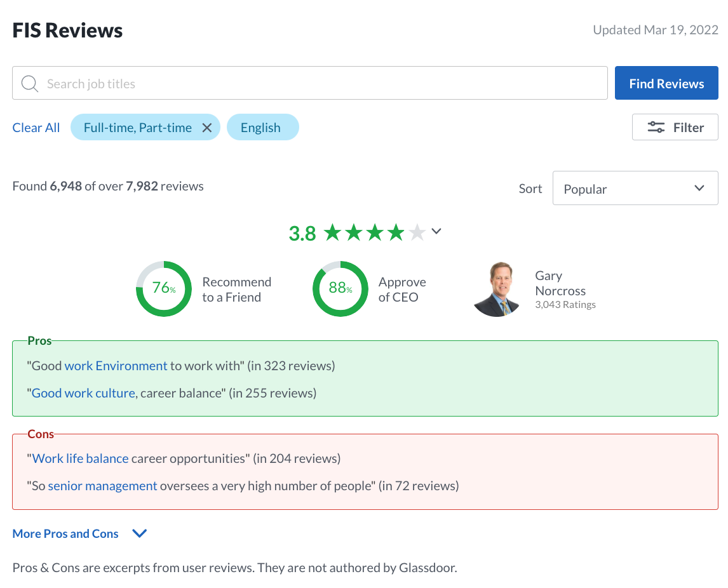The image size is (728, 588).
Task: Expand More Pros and Cons chevron
Action: (x=139, y=533)
